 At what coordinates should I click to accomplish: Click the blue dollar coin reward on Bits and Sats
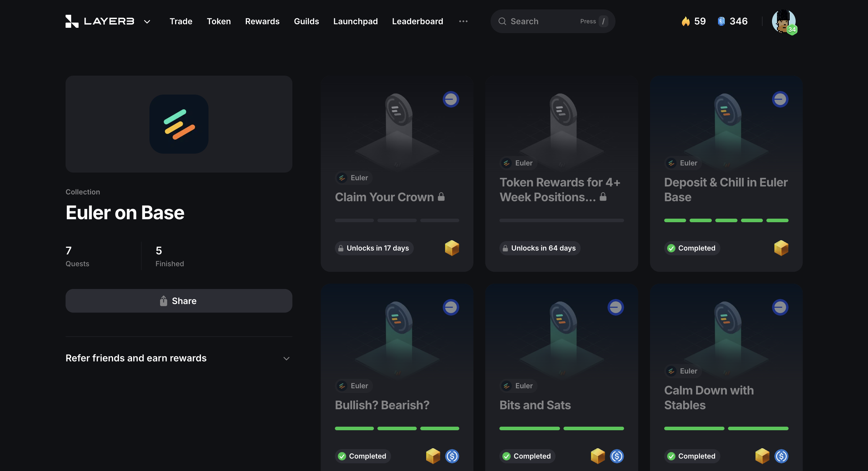tap(617, 456)
